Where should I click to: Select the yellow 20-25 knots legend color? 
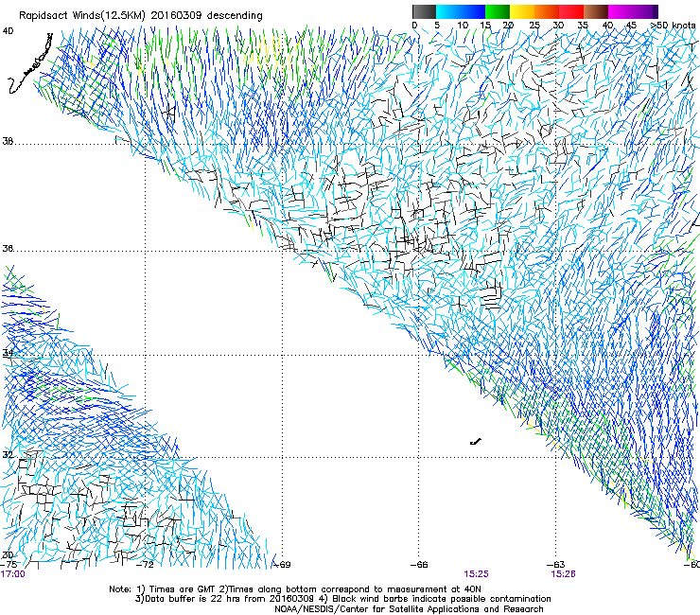522,11
